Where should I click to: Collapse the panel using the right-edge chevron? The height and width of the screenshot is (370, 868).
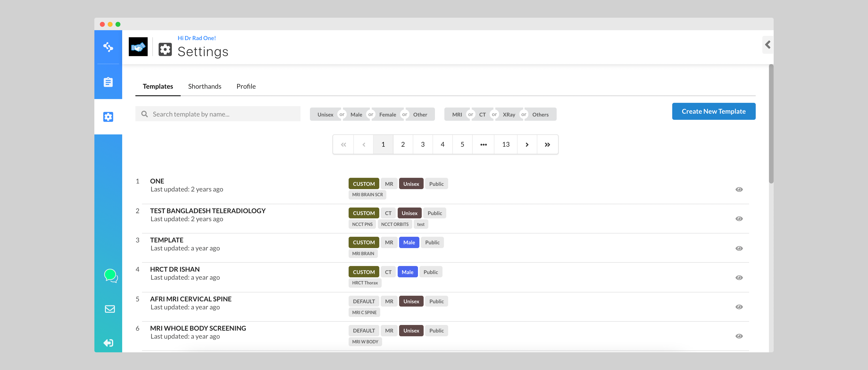click(768, 45)
